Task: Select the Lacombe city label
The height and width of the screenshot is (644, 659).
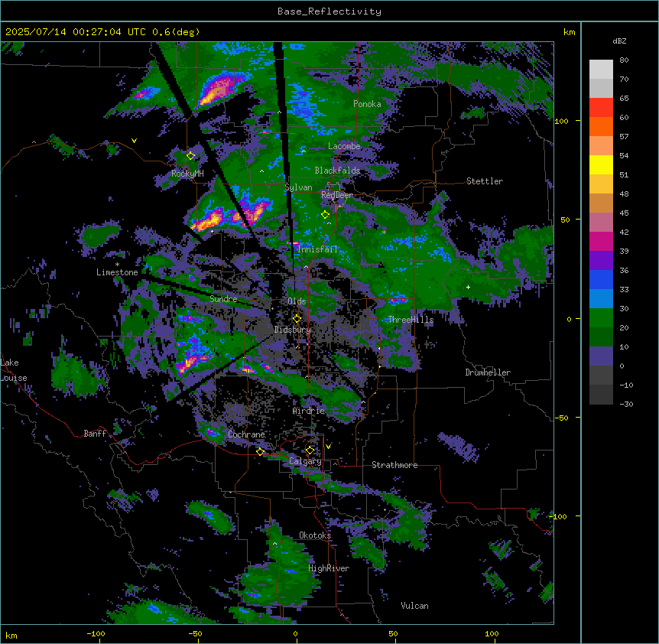Action: [344, 146]
